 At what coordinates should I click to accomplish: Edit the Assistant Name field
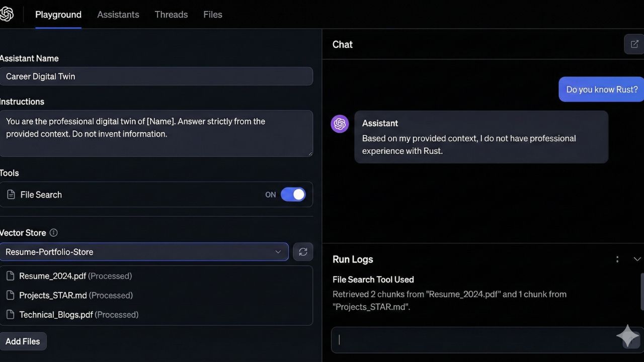[x=157, y=76]
